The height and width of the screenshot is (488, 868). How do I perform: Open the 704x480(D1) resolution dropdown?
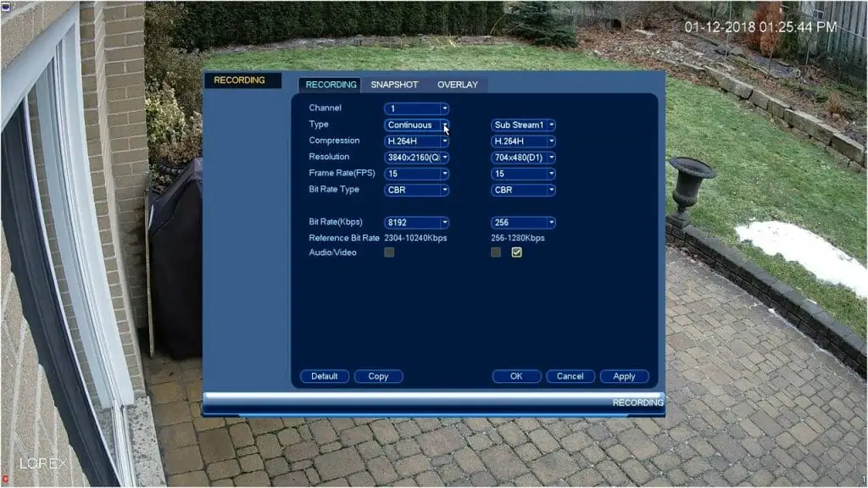point(523,158)
